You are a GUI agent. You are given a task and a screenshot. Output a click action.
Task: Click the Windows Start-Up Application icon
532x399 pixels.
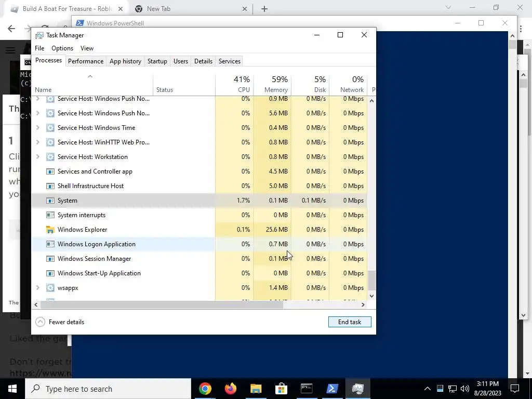pos(50,273)
